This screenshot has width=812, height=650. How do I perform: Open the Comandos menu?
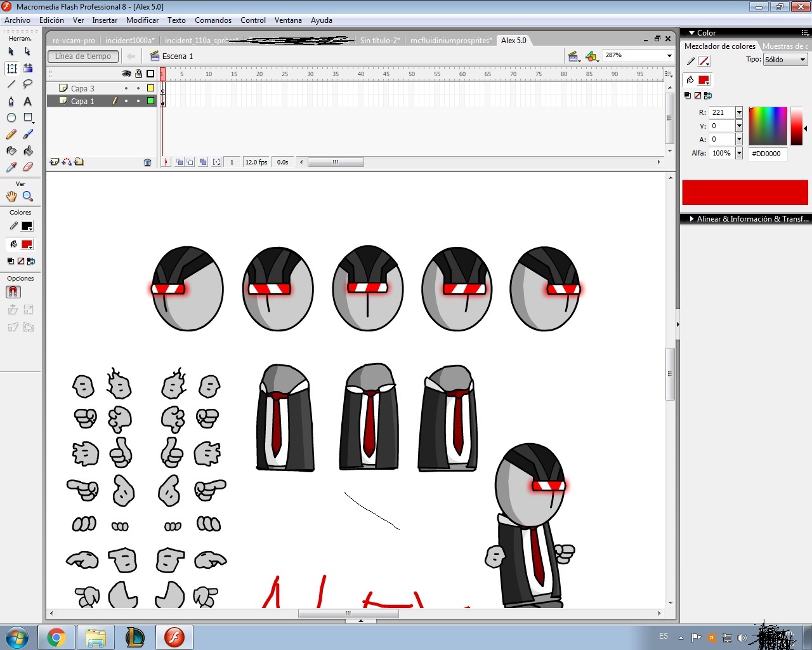[x=213, y=20]
